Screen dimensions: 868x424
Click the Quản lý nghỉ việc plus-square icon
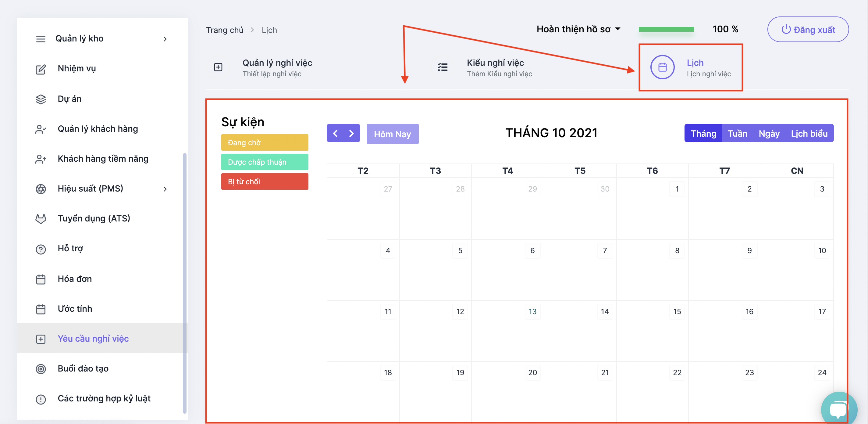coord(218,67)
